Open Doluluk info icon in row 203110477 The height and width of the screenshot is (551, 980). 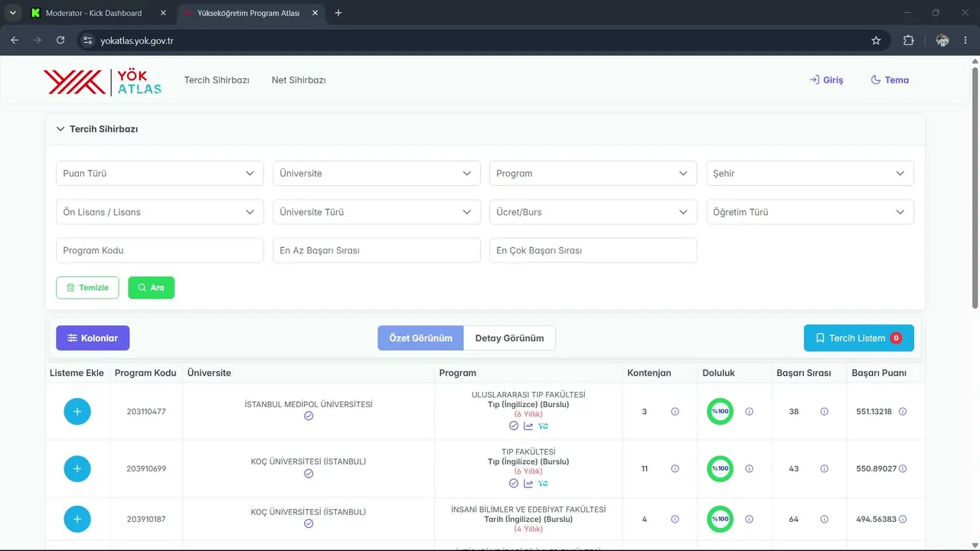749,412
